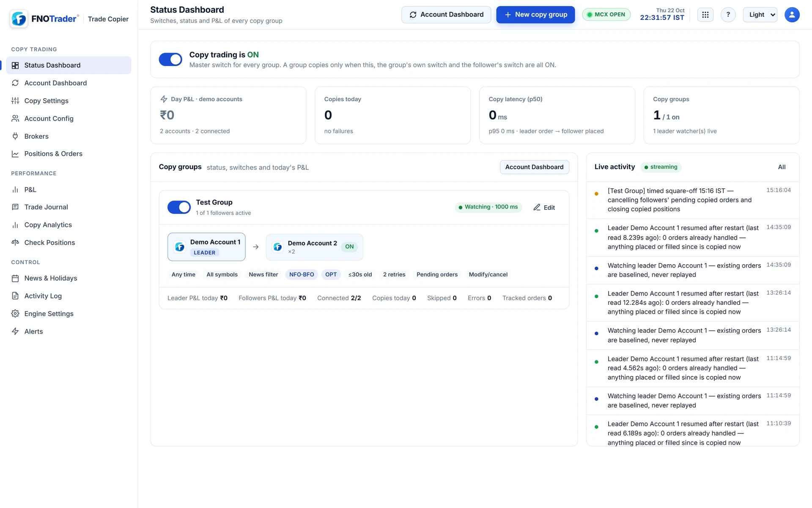This screenshot has width=812, height=508.
Task: Click the Engine Settings gear icon
Action: coord(15,314)
